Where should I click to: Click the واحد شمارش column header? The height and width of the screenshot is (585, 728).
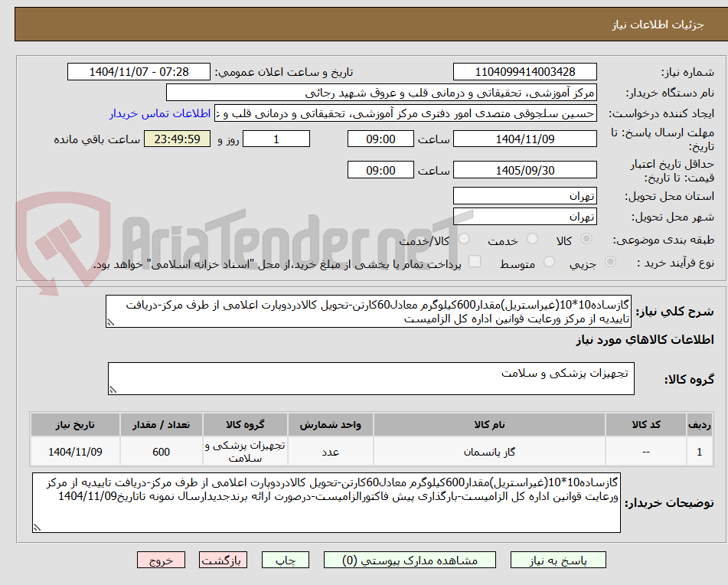coord(330,425)
